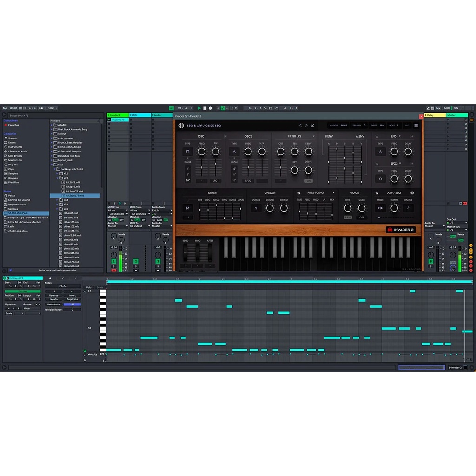The image size is (476, 476).
Task: Toggle track 2 activator button
Action: pyautogui.click(x=136, y=261)
